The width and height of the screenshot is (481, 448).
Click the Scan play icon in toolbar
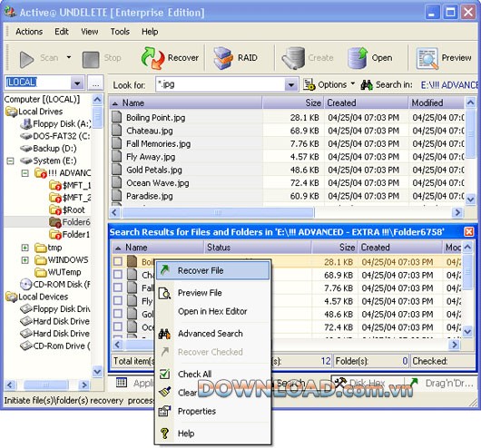click(26, 59)
